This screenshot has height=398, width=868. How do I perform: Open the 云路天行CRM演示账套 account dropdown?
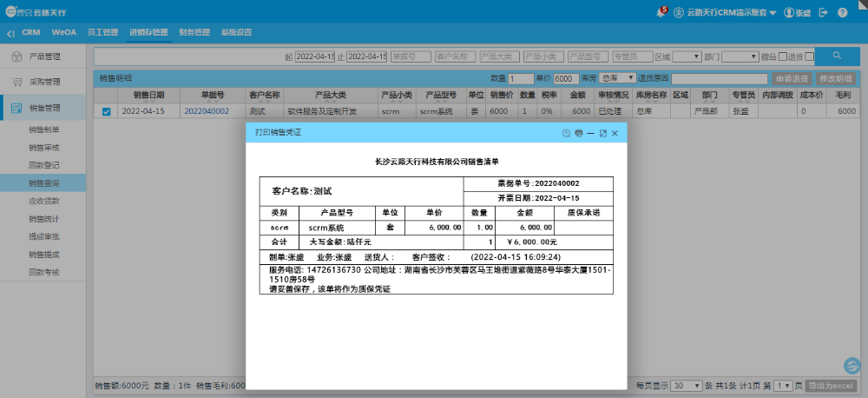click(x=731, y=12)
